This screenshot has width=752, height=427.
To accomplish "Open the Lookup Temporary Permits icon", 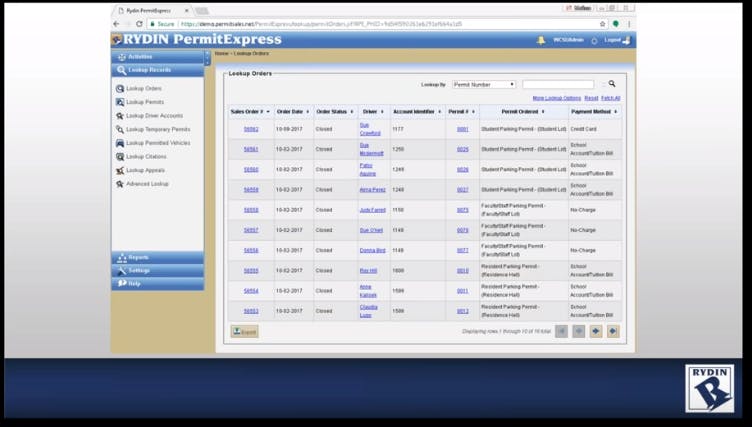I will pyautogui.click(x=120, y=130).
